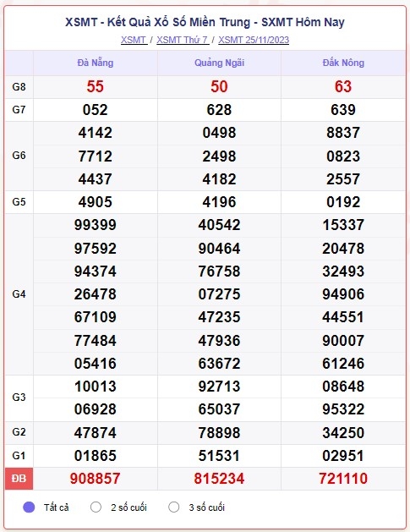Click the G3 number 92713
Viewport: 410px width, 532px height.
(x=219, y=387)
